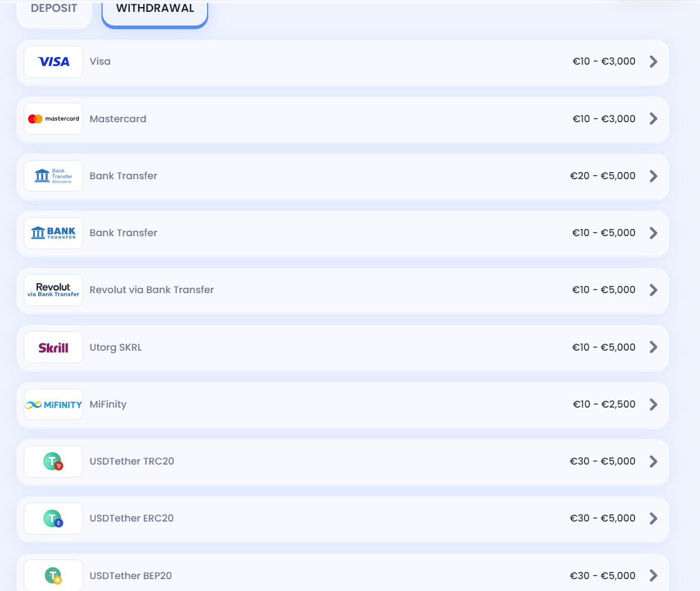Click the Mastercard logo icon
700x591 pixels.
53,119
